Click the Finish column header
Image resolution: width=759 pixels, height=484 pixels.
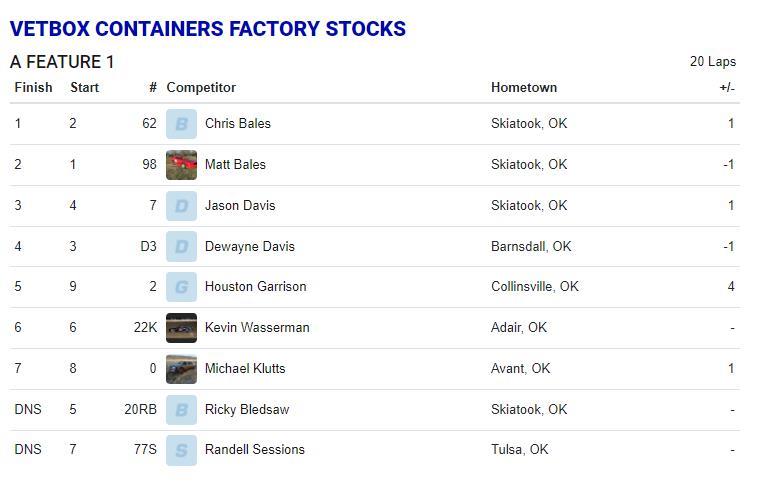33,88
